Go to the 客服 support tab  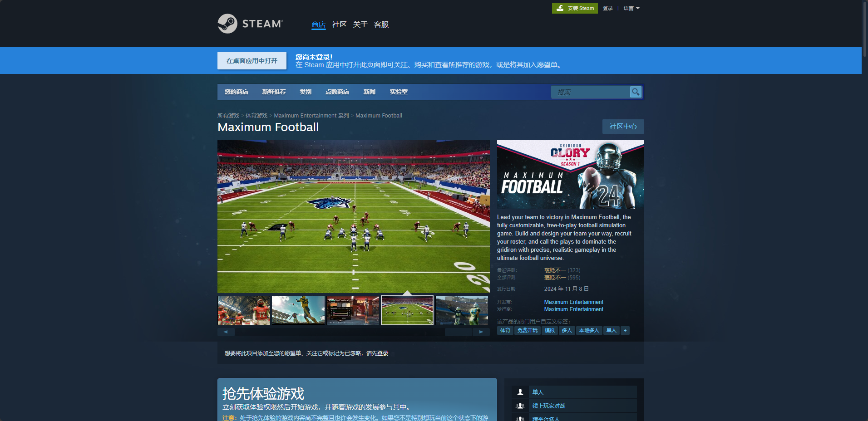tap(381, 24)
